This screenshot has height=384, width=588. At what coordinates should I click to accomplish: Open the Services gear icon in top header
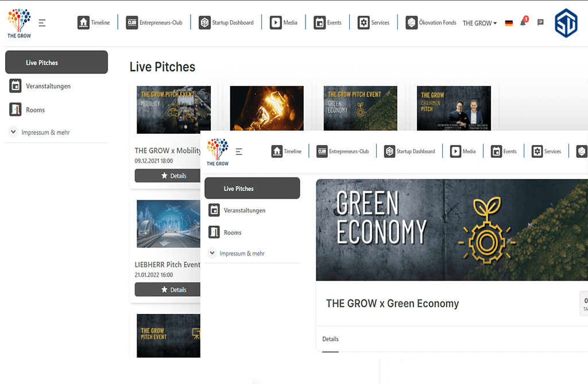click(363, 22)
